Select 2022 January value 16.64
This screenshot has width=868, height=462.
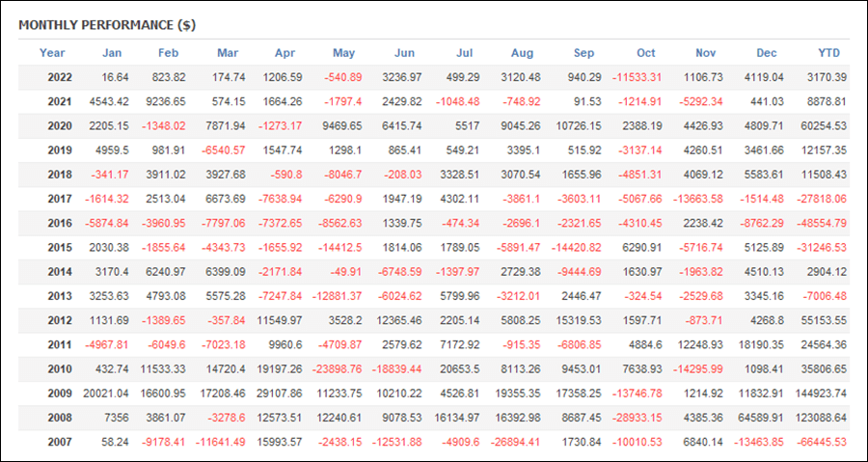[117, 77]
